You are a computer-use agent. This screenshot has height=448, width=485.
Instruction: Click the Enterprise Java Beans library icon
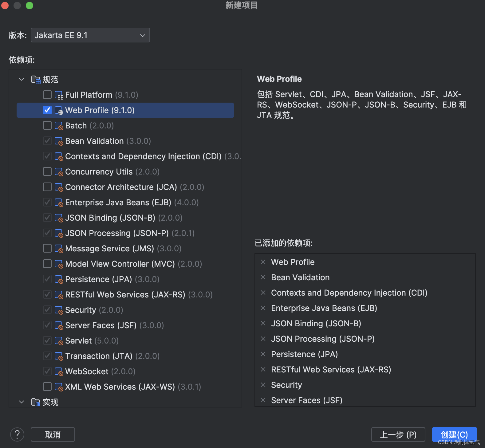point(59,203)
